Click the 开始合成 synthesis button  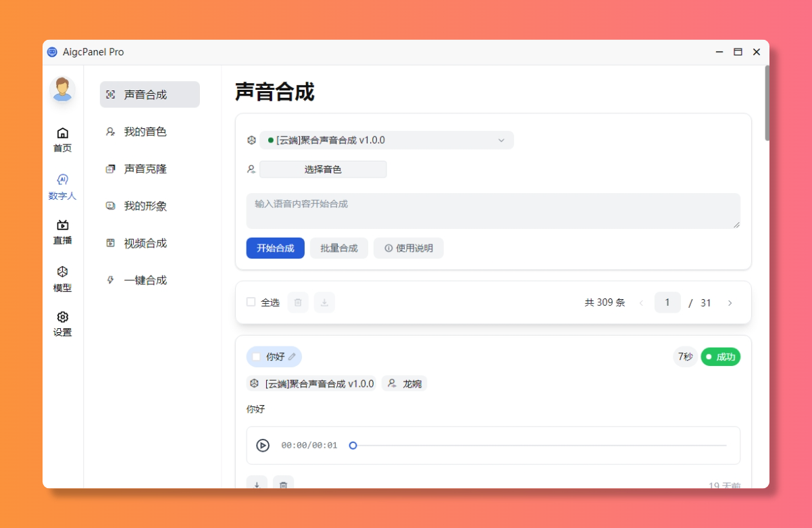[x=275, y=248]
